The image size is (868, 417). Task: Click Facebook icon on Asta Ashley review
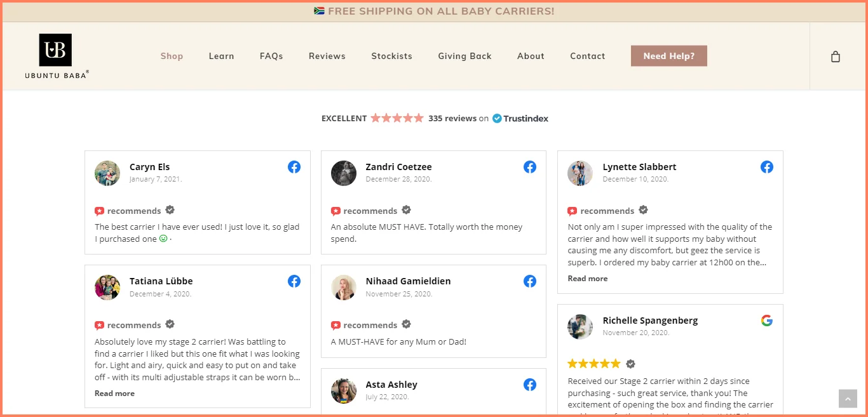click(x=530, y=385)
